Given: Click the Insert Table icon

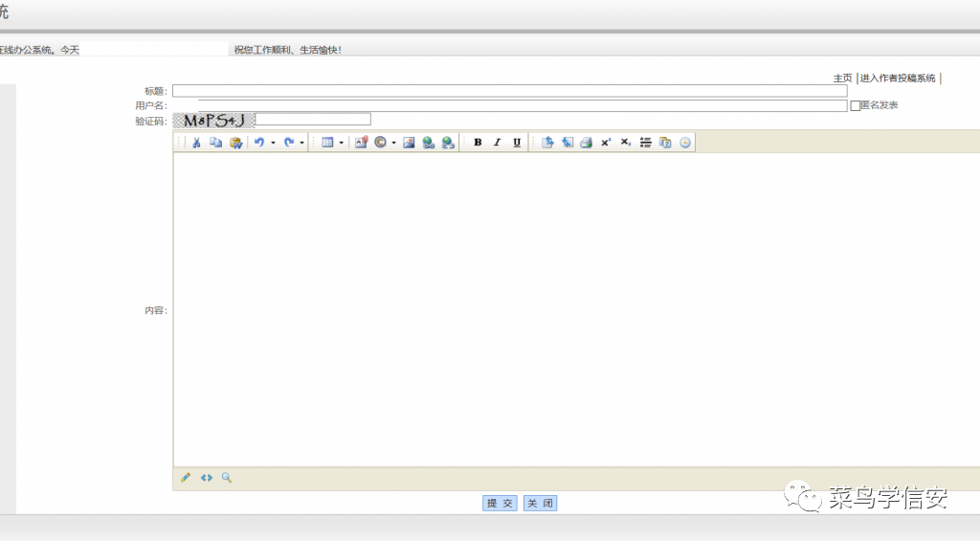Looking at the screenshot, I should click(x=327, y=143).
